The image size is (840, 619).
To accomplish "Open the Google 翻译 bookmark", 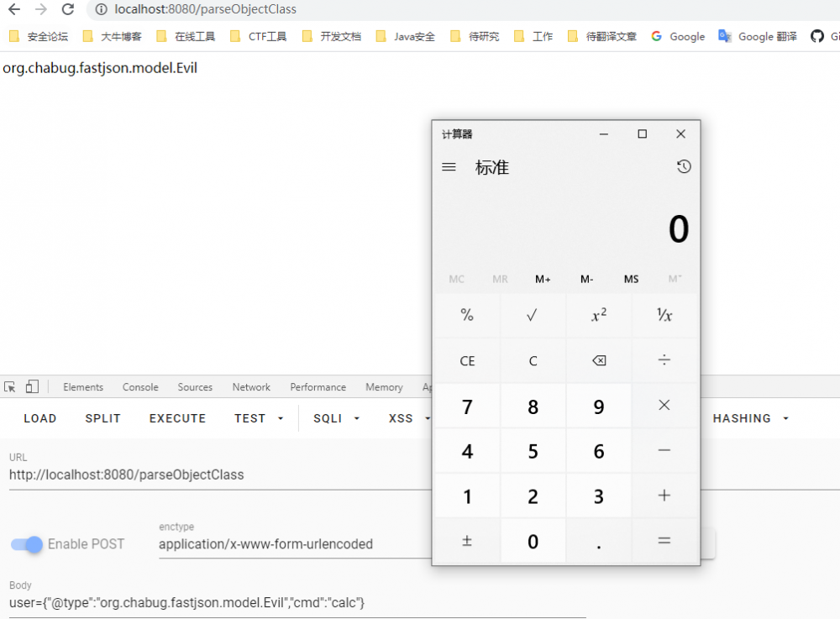I will pos(756,36).
